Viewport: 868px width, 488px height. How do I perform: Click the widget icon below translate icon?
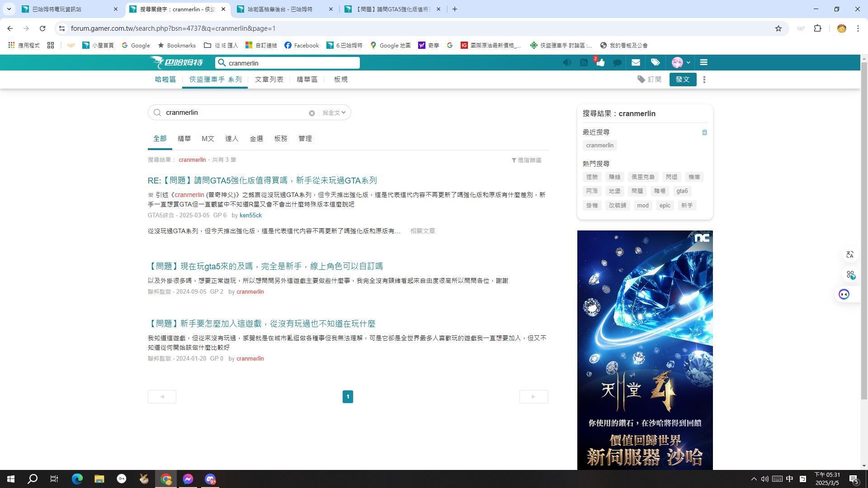850,275
